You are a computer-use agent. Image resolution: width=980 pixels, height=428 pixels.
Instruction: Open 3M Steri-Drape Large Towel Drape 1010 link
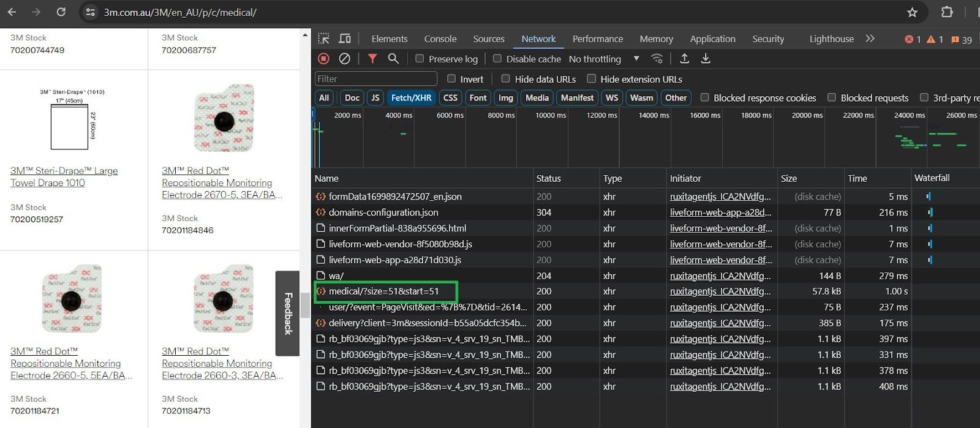coord(64,177)
